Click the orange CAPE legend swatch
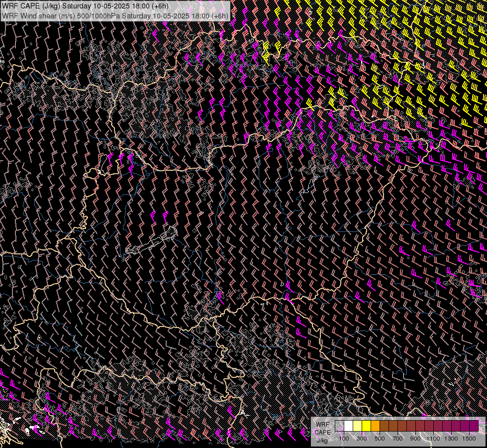The width and height of the screenshot is (487, 448). point(375,426)
